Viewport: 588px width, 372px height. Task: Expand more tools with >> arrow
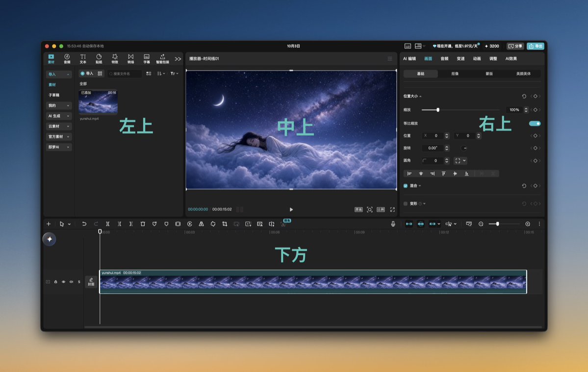click(178, 59)
